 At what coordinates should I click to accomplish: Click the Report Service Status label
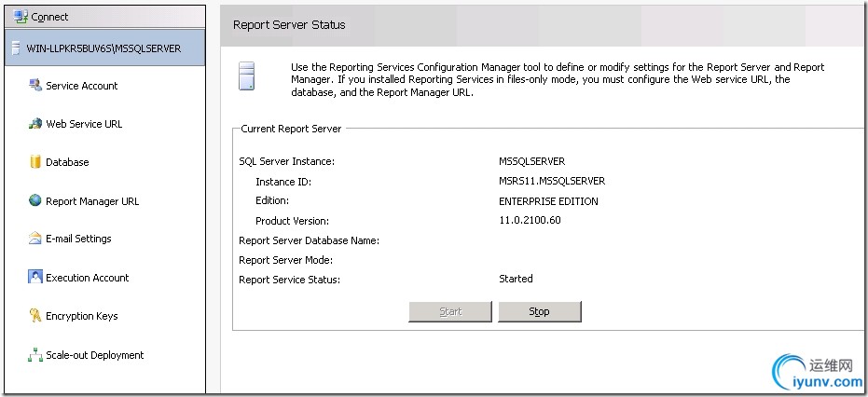click(x=290, y=280)
